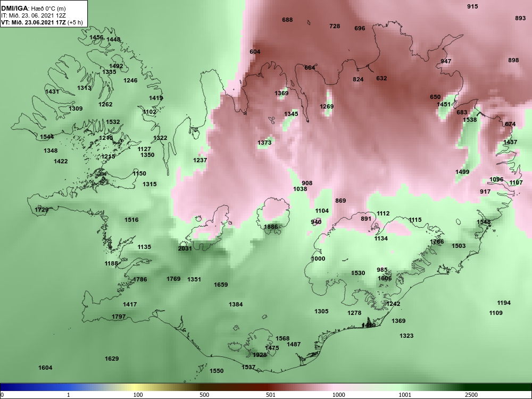Screen dimensions: 532x399
Task: Select the 1323 value offshore to the southeast
Action: tap(406, 336)
